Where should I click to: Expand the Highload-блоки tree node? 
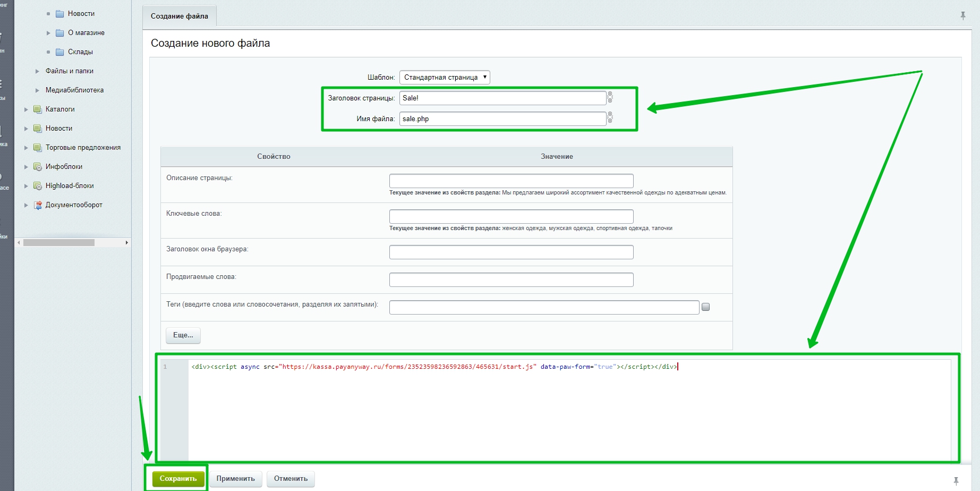(x=26, y=186)
